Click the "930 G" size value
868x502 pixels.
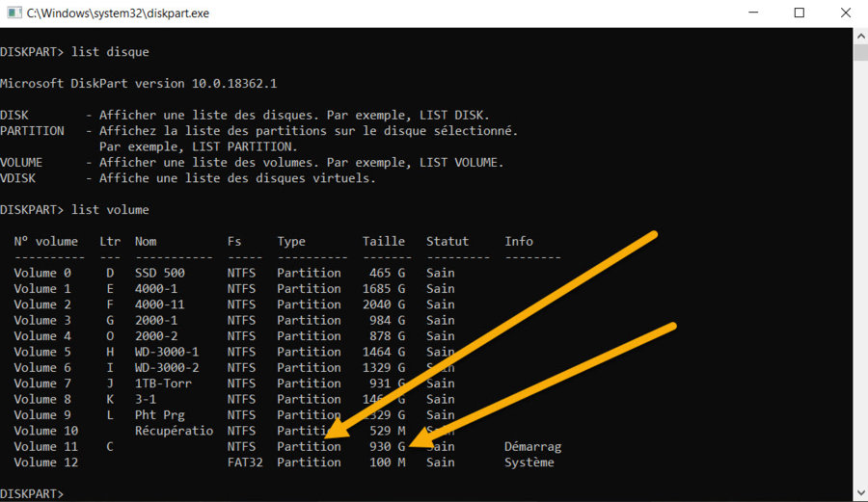[388, 447]
